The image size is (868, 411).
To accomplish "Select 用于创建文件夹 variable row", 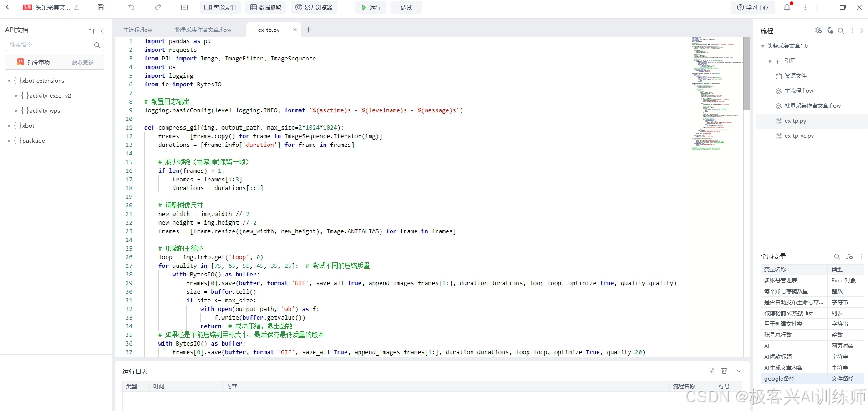I will 812,324.
